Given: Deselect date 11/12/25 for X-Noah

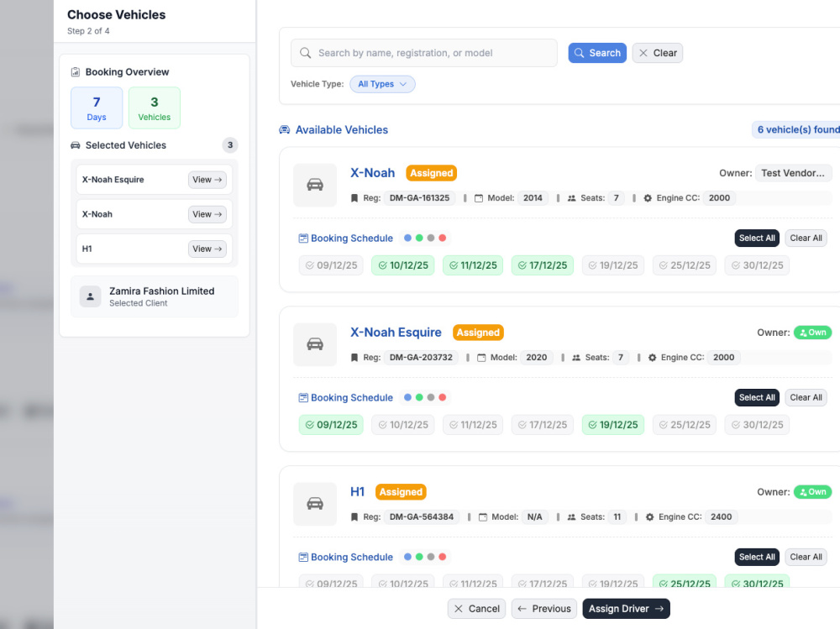Looking at the screenshot, I should pos(473,265).
